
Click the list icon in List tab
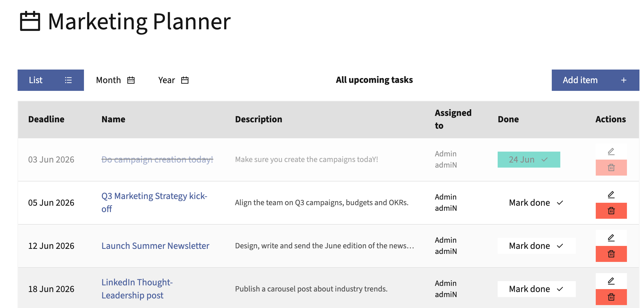pyautogui.click(x=68, y=80)
